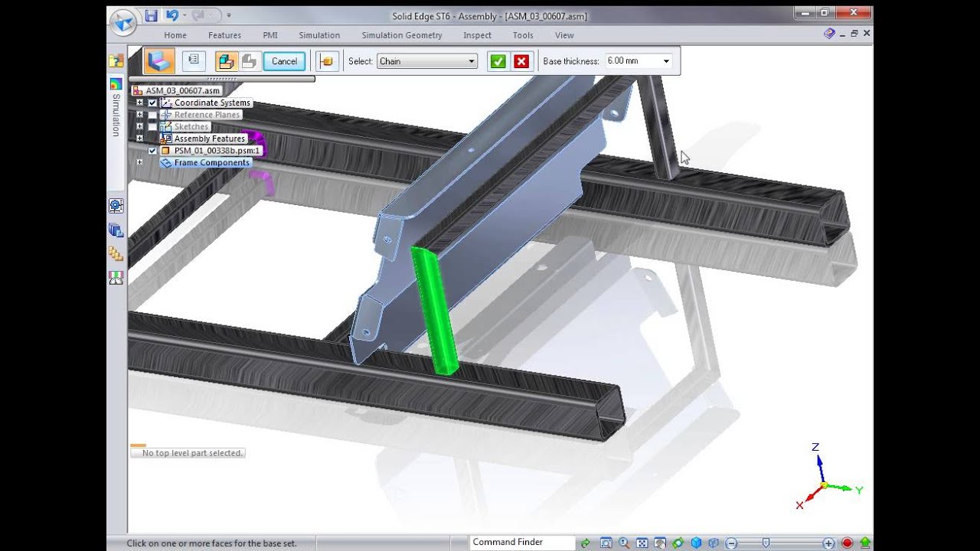This screenshot has width=980, height=551.
Task: Open the Base thickness dropdown arrow
Action: tap(666, 61)
